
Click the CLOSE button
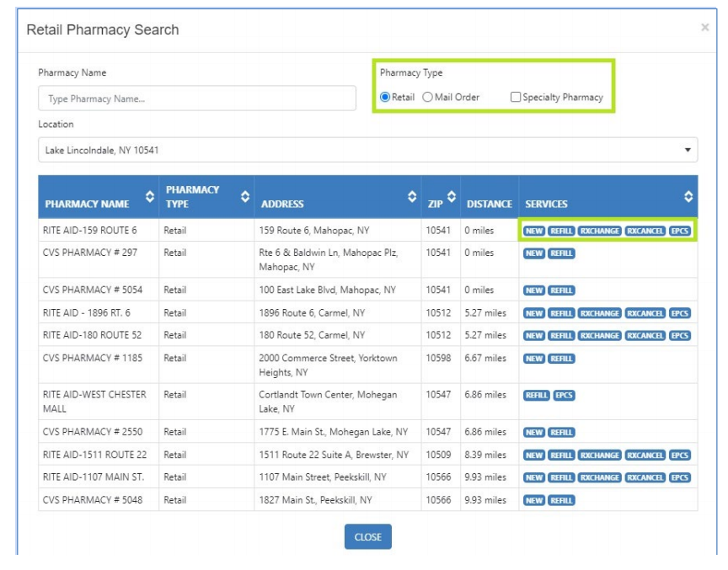pos(367,537)
